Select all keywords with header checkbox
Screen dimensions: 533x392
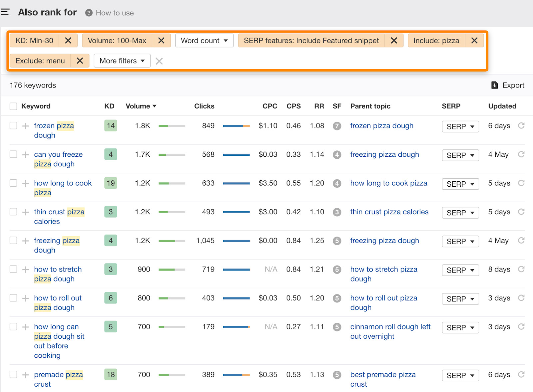point(13,106)
